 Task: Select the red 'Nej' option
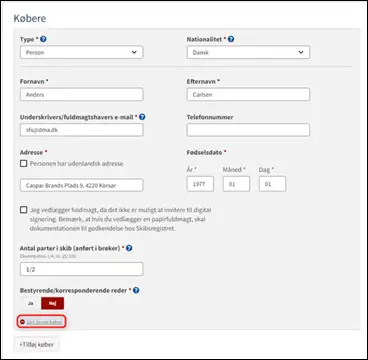(x=52, y=303)
